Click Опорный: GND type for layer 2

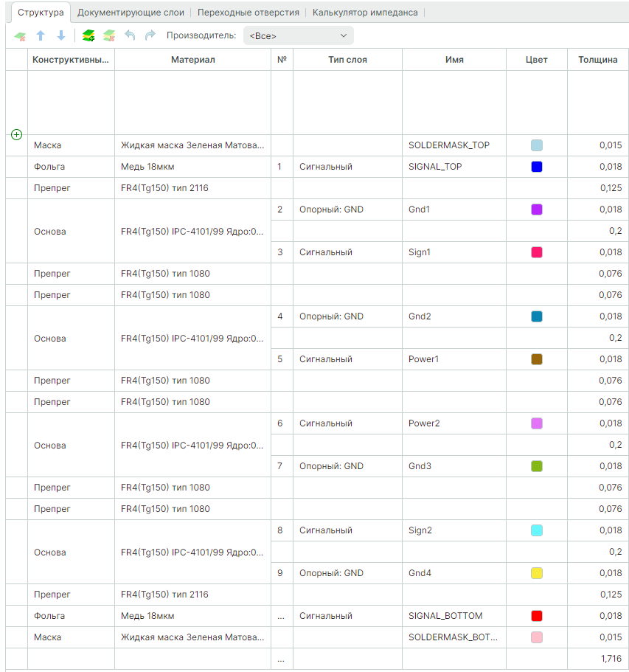click(x=347, y=209)
